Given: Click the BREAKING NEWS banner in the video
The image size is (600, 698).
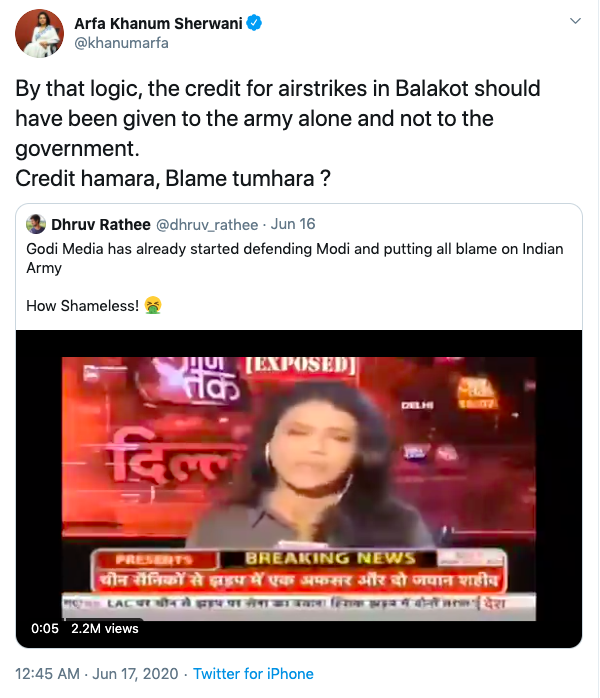Looking at the screenshot, I should [330, 558].
